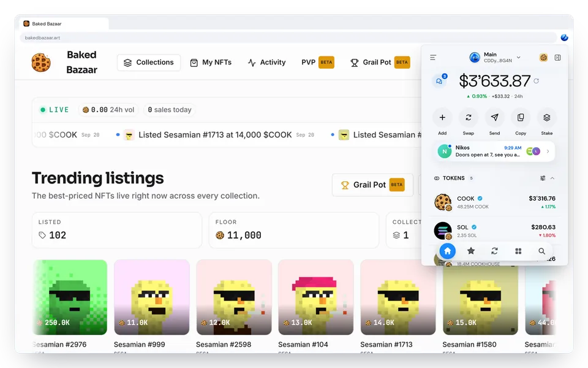Image resolution: width=588 pixels, height=368 pixels.
Task: Open the My NFTs tab
Action: 211,63
